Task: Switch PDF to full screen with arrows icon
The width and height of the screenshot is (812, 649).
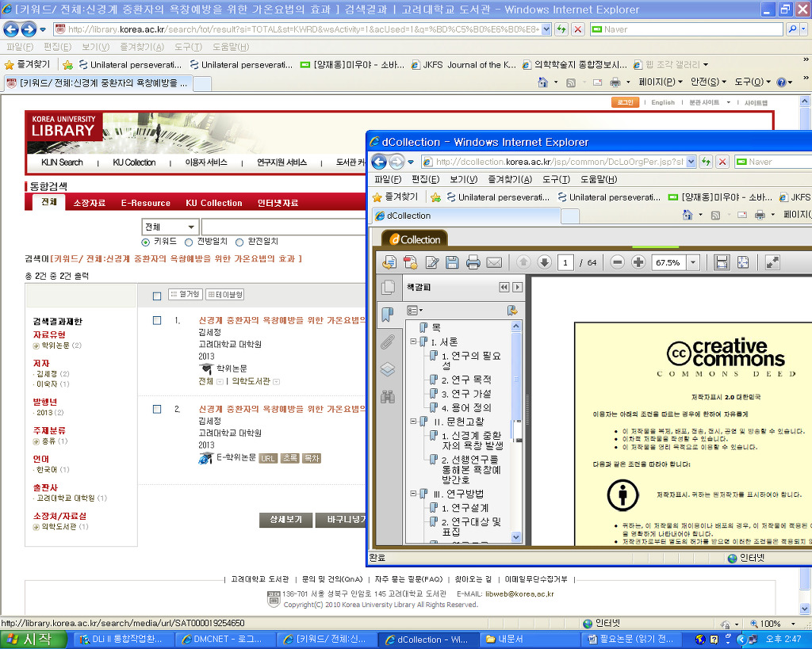Action: [x=772, y=262]
